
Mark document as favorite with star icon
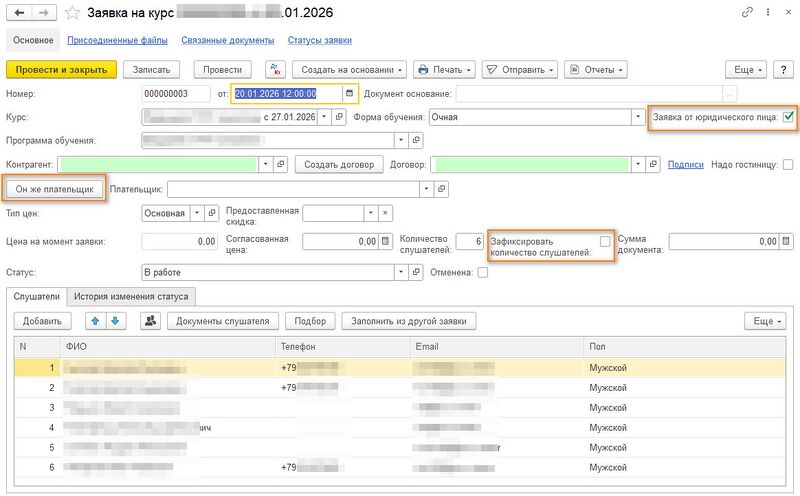pos(72,13)
